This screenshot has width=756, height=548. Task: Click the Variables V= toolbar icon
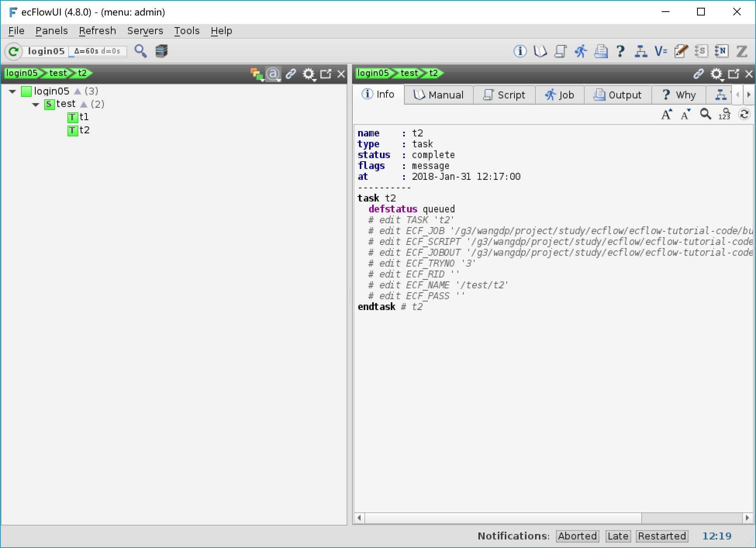[660, 51]
